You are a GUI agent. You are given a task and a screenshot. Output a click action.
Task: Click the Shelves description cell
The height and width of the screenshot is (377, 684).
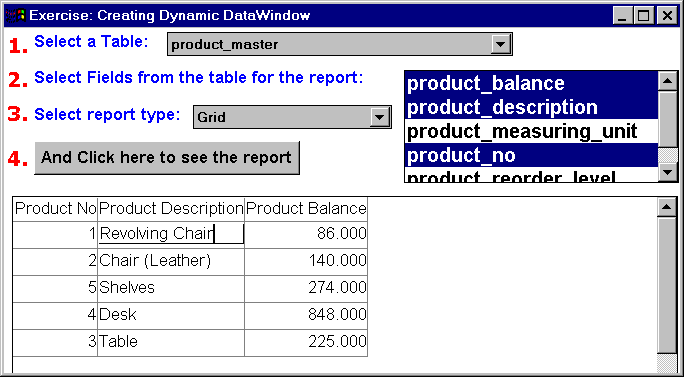171,288
